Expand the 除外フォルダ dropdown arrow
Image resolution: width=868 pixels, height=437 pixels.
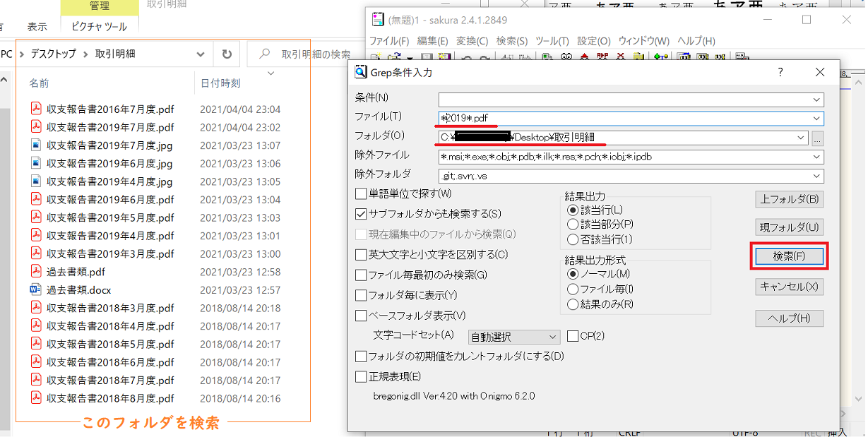point(817,176)
